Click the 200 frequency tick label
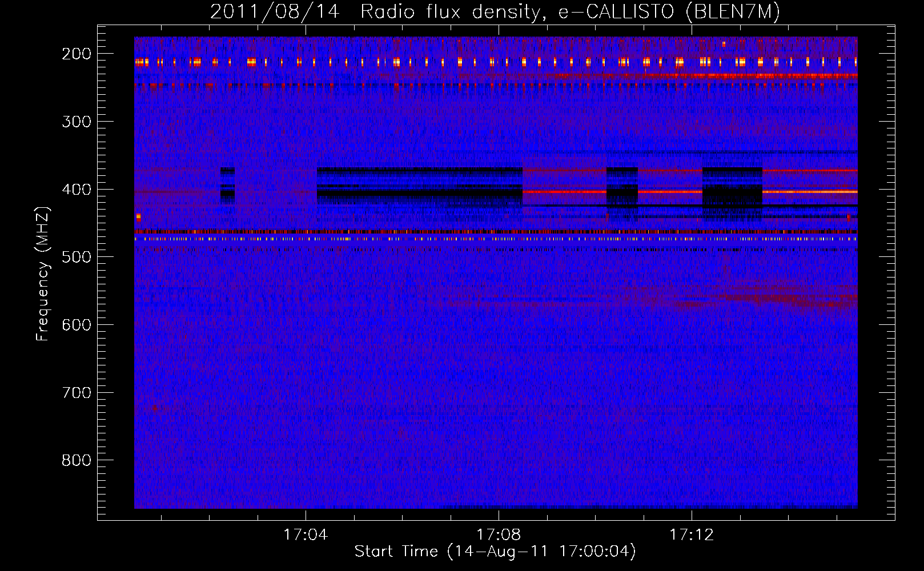Viewport: 924px width, 571px height. coord(76,54)
